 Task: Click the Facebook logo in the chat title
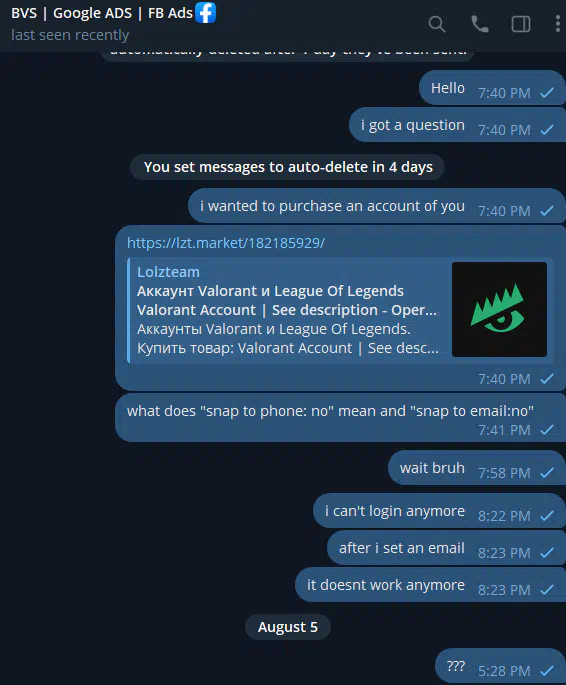(205, 12)
